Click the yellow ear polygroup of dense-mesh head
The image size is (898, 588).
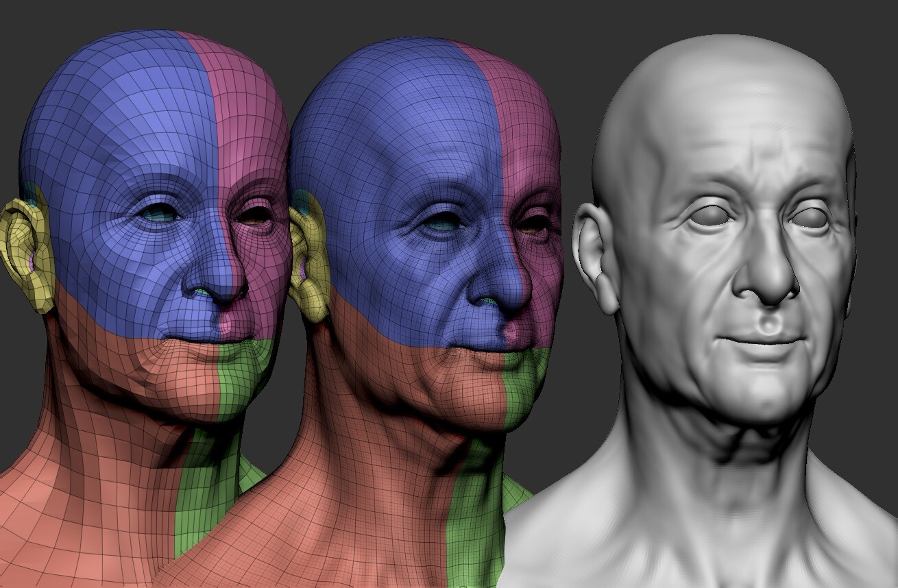click(308, 257)
